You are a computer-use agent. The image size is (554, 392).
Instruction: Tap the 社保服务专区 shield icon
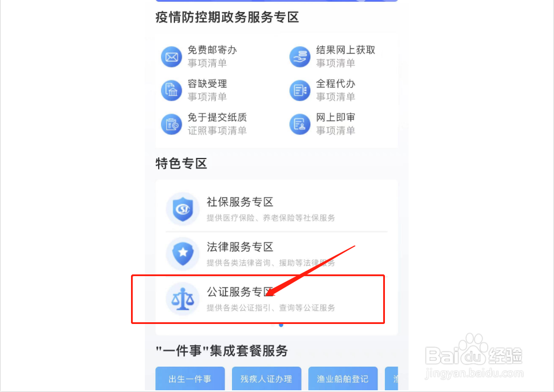pos(183,209)
